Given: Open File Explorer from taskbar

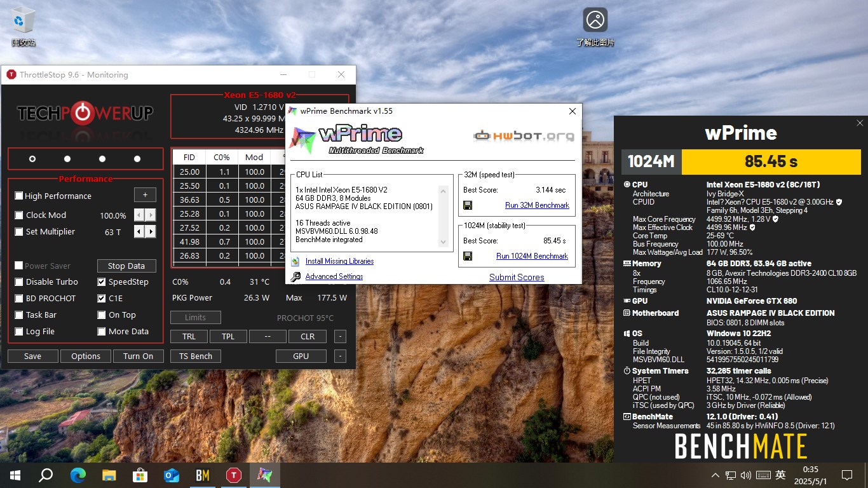Looking at the screenshot, I should pos(109,475).
